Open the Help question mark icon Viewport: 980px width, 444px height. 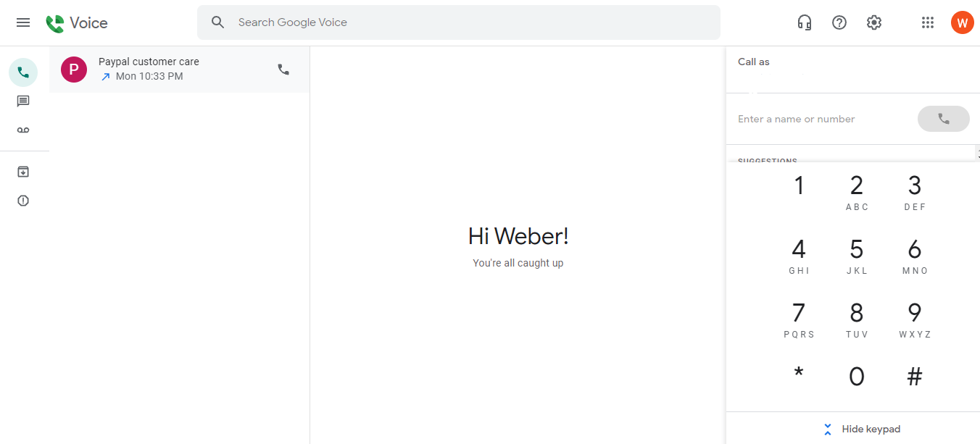tap(839, 22)
